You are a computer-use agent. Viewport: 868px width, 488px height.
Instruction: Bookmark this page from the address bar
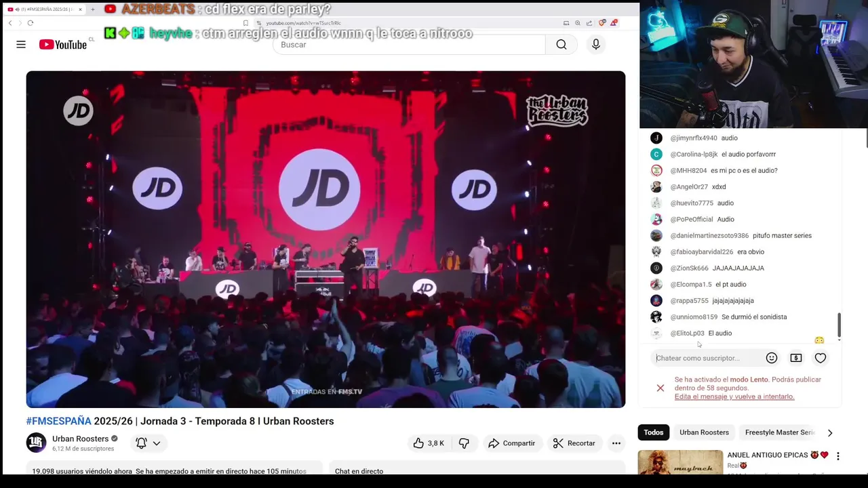click(x=245, y=23)
